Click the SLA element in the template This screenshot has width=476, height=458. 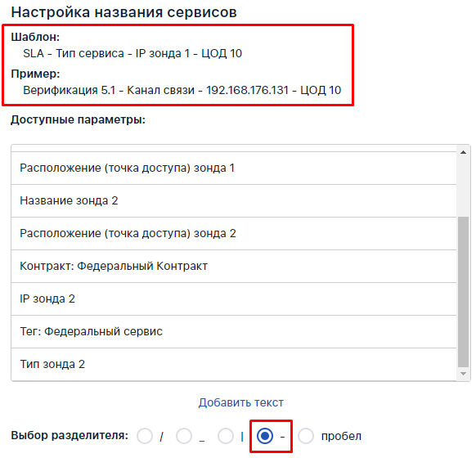34,53
